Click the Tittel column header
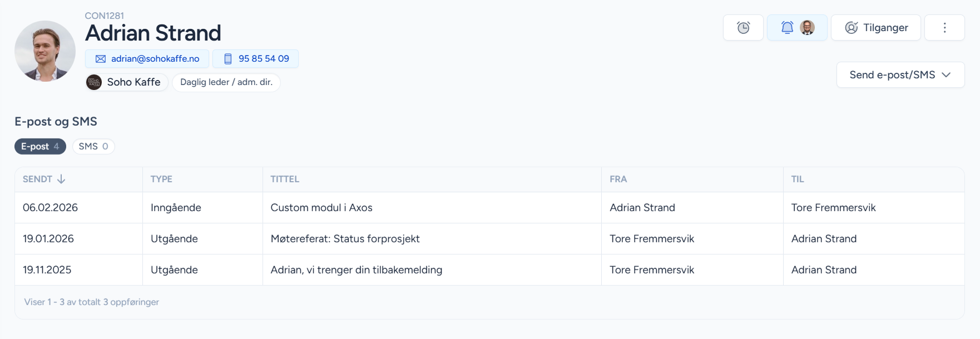Screen dimensions: 980x339 (x=285, y=179)
